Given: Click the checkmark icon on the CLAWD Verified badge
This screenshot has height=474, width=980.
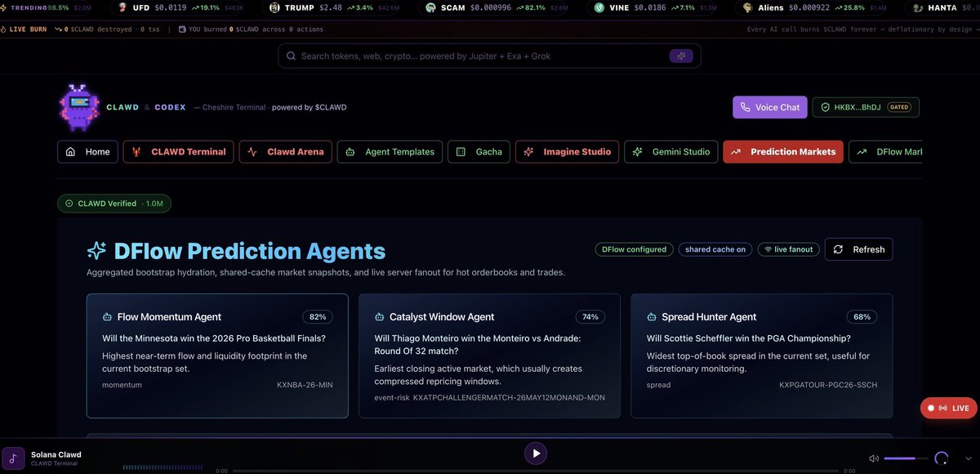Looking at the screenshot, I should tap(69, 203).
